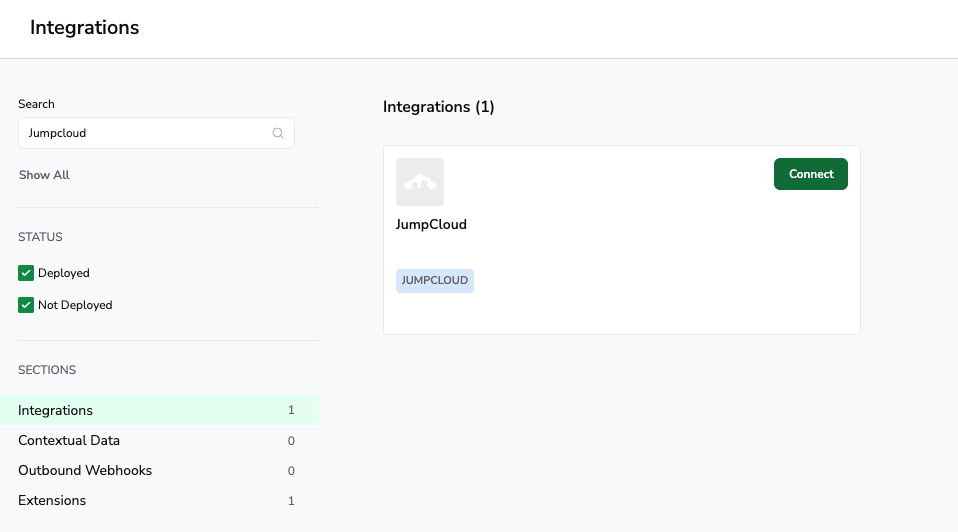958x532 pixels.
Task: Open the Contextual Data section
Action: (69, 440)
